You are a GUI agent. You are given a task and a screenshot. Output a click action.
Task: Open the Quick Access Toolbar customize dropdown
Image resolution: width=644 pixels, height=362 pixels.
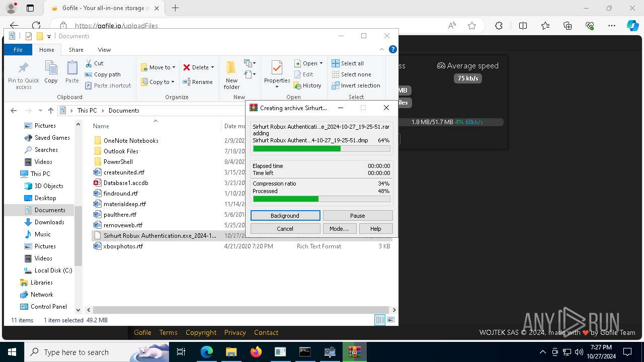coord(49,36)
